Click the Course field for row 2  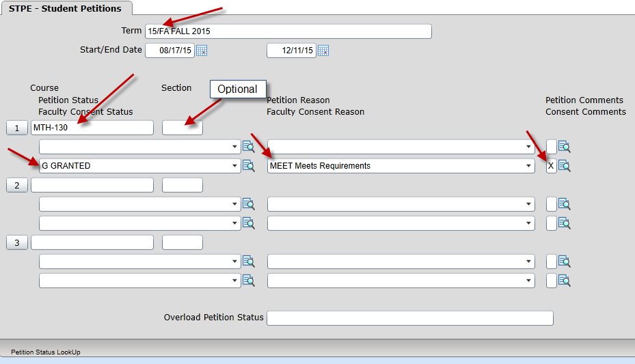92,185
